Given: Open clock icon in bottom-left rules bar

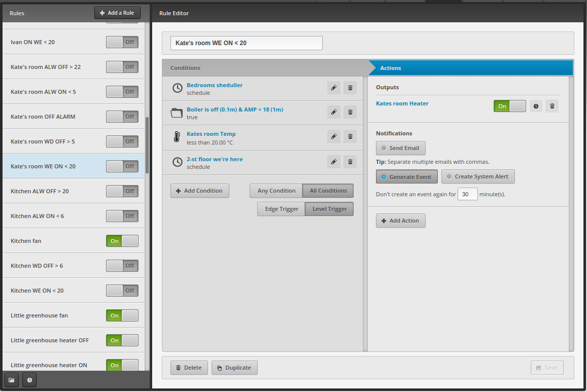Looking at the screenshot, I should click(x=29, y=380).
